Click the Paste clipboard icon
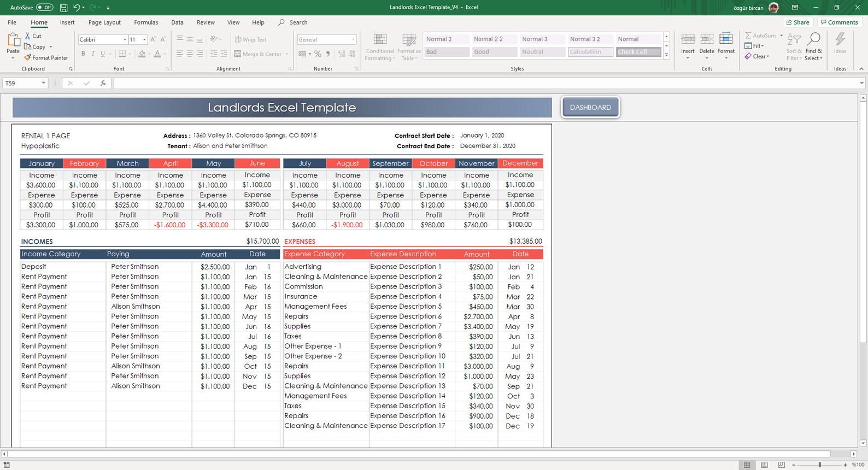Viewport: 868px width, 470px height. click(13, 39)
